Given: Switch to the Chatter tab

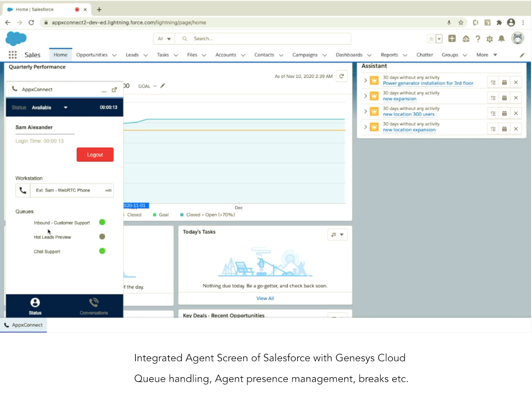Looking at the screenshot, I should coord(424,55).
